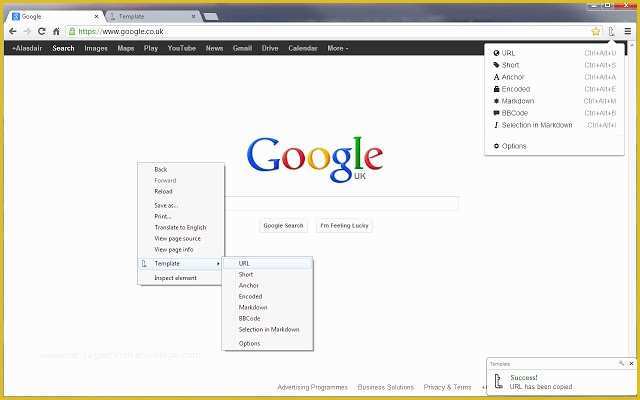Click the Google UK logo
The height and width of the screenshot is (400, 640).
(315, 159)
